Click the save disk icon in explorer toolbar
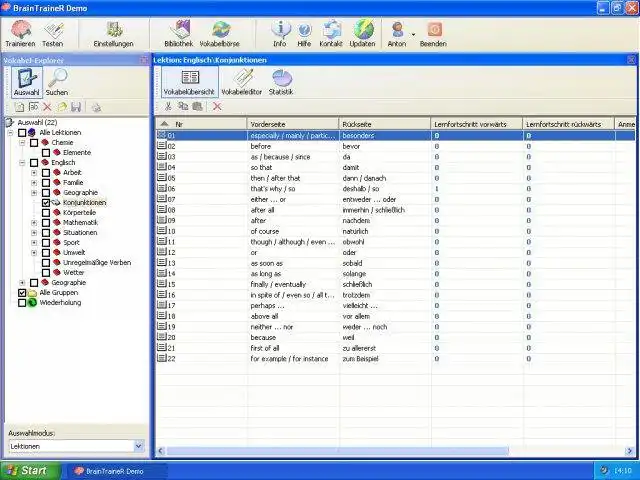The width and height of the screenshot is (640, 480). pyautogui.click(x=76, y=107)
